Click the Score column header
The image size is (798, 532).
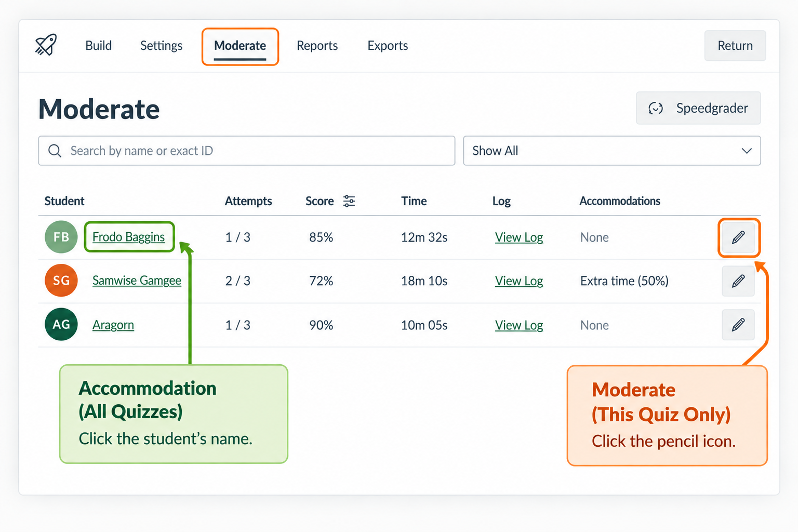point(320,201)
